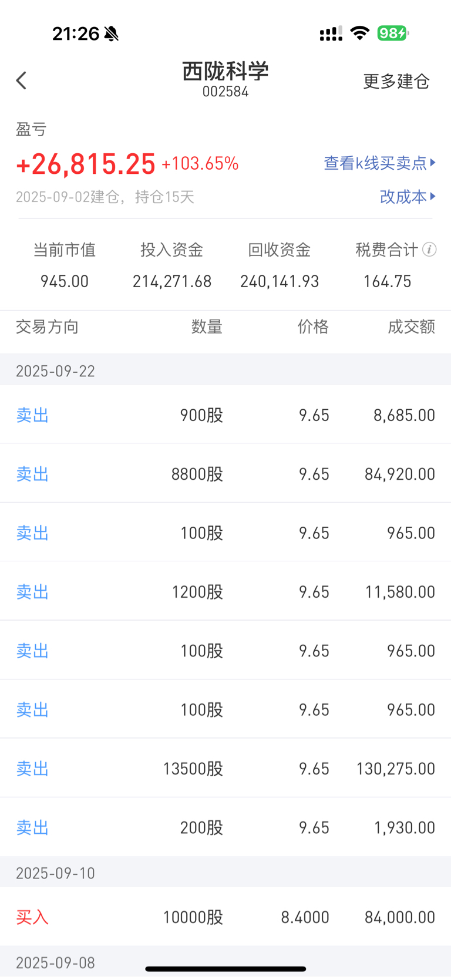Screen dimensions: 451x980
Task: Tap the cellular signal bars
Action: click(x=331, y=34)
